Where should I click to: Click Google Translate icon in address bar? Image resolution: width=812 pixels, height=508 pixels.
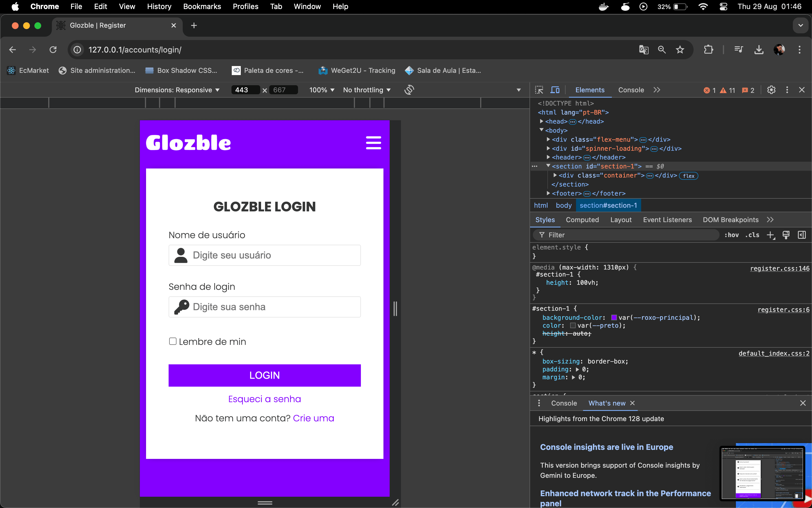click(x=644, y=50)
